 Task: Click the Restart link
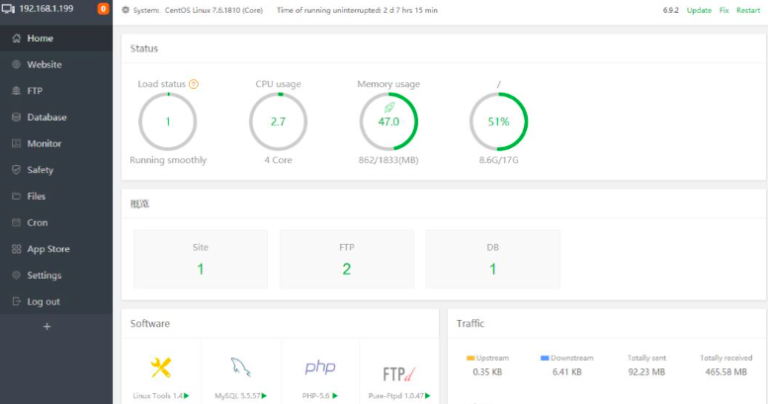tap(747, 10)
